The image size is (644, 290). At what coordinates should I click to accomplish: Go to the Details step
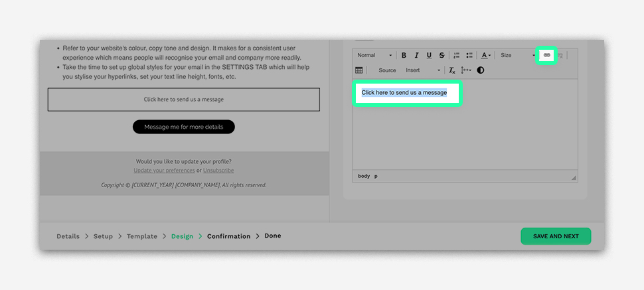pyautogui.click(x=68, y=236)
